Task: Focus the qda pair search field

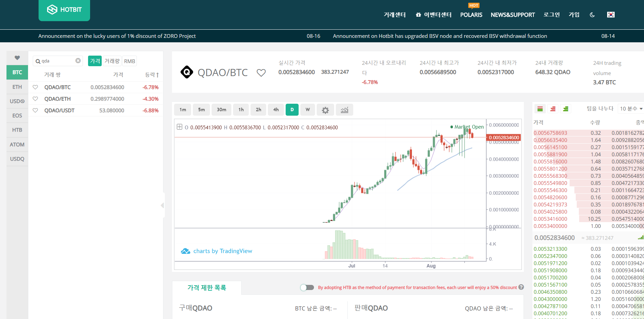Action: point(58,61)
